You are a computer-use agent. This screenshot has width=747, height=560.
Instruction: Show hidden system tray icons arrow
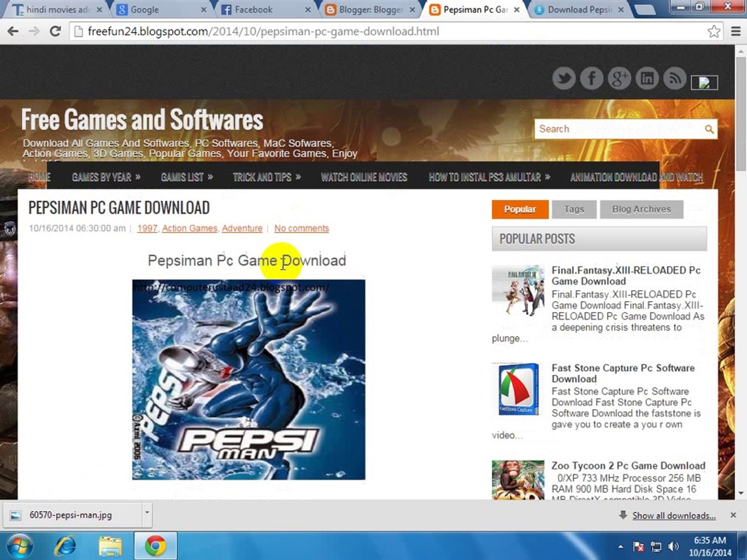tap(620, 547)
